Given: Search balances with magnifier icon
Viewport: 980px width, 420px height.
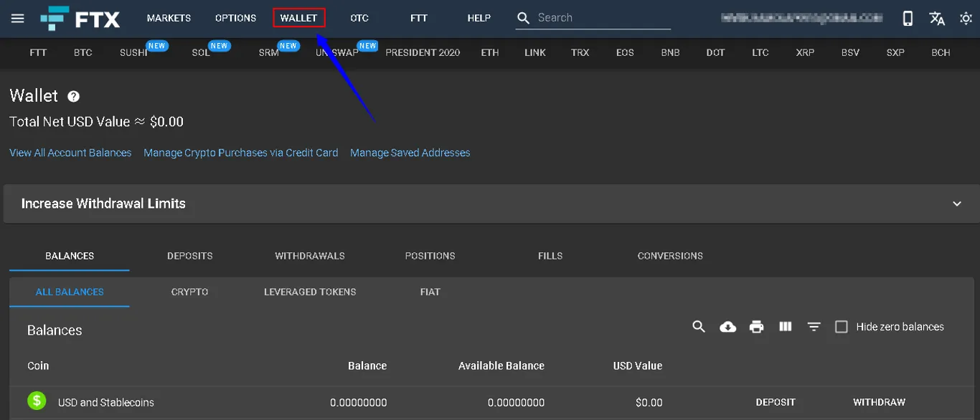Looking at the screenshot, I should 699,327.
